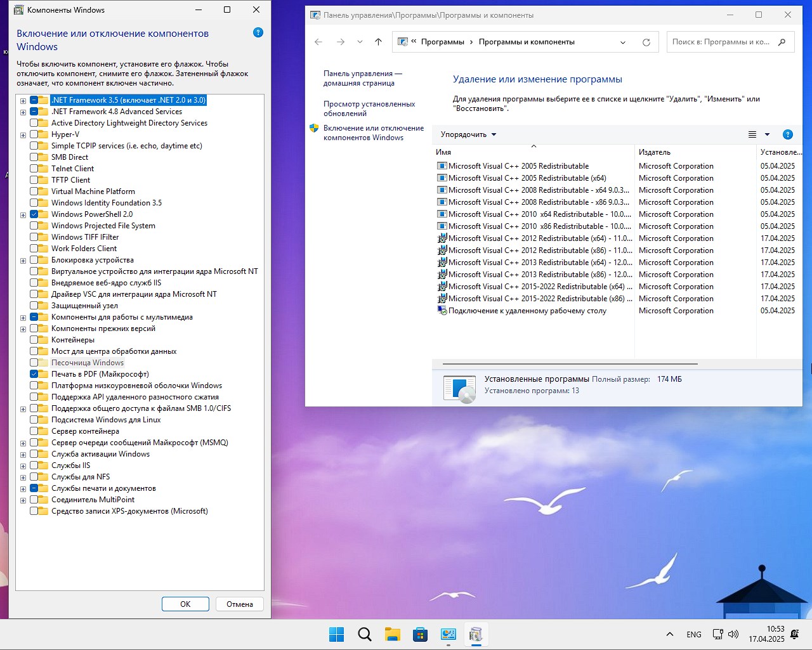Uncheck Windows PowerShell 2.0 checkbox
Screen dimensions: 812x650
pyautogui.click(x=34, y=214)
